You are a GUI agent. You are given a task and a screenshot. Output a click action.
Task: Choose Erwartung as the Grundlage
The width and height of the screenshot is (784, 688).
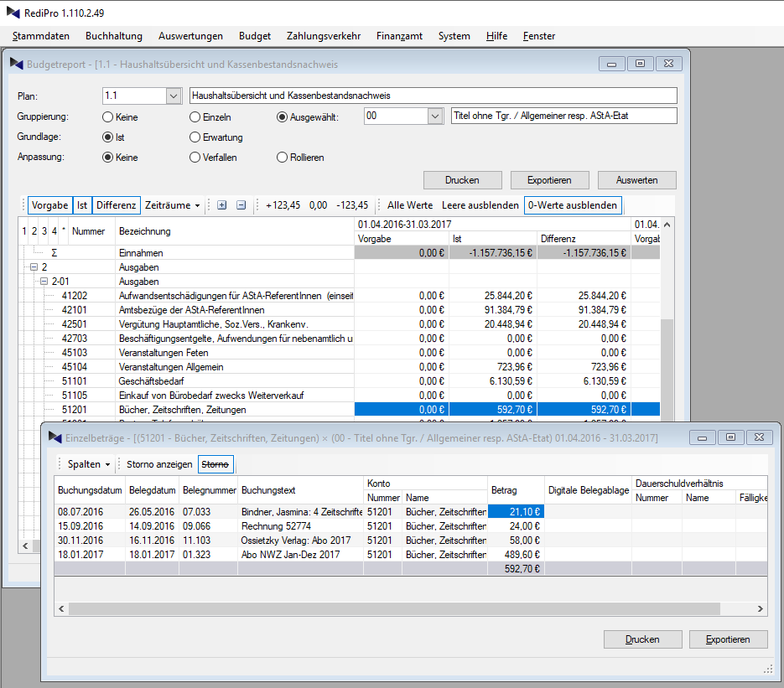pos(195,137)
